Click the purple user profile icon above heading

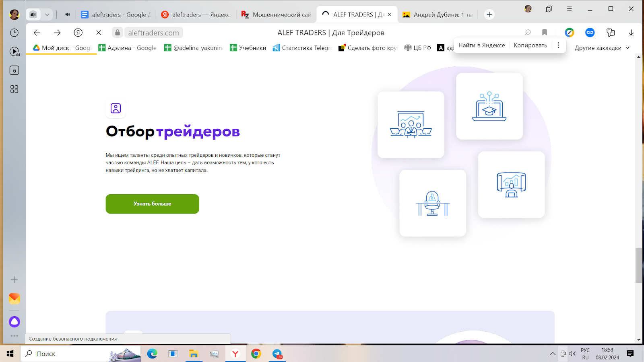[x=116, y=108]
